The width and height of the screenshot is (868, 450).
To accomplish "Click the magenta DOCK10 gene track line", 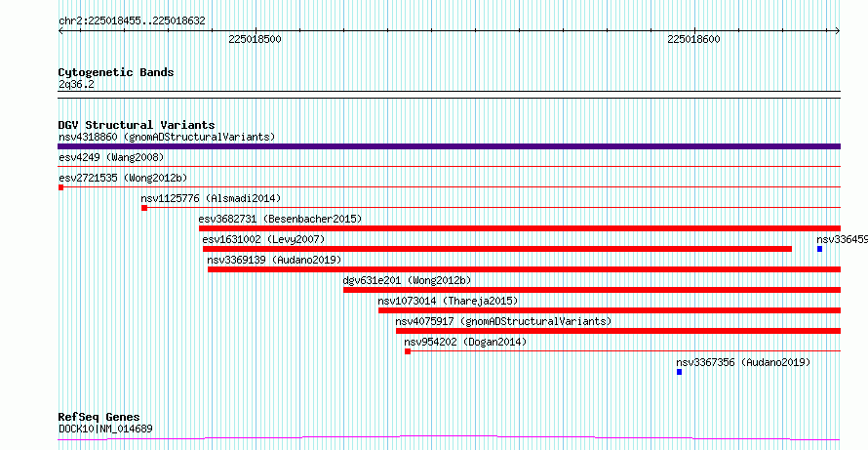I will 449,438.
